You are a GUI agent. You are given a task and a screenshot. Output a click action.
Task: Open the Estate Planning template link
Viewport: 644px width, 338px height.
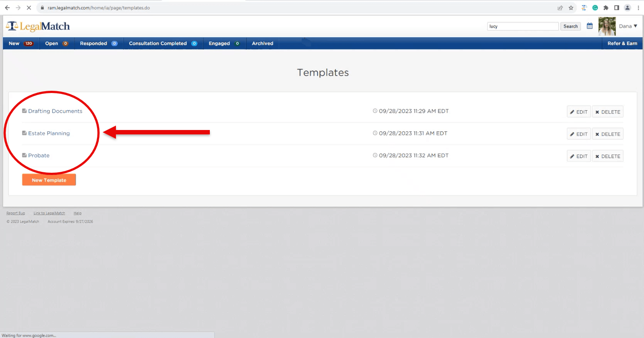tap(49, 133)
